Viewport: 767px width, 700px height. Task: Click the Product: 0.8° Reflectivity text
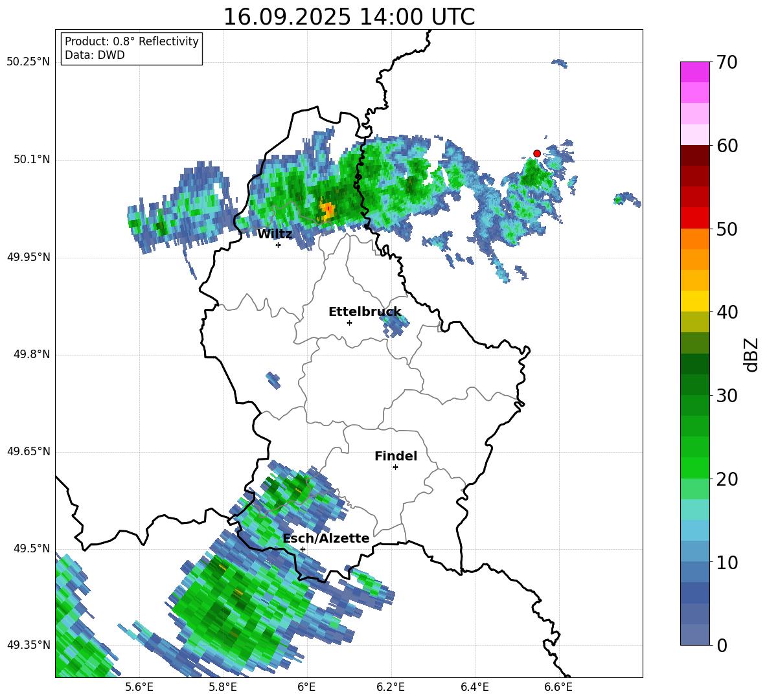pyautogui.click(x=132, y=41)
